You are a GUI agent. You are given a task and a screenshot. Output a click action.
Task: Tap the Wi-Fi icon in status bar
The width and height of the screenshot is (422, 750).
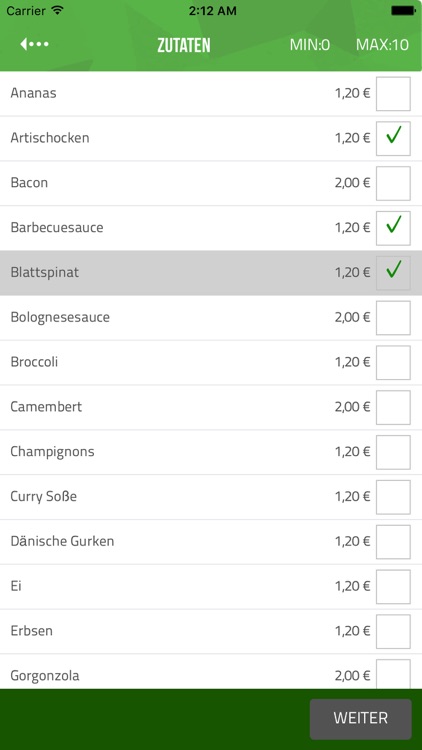(58, 10)
